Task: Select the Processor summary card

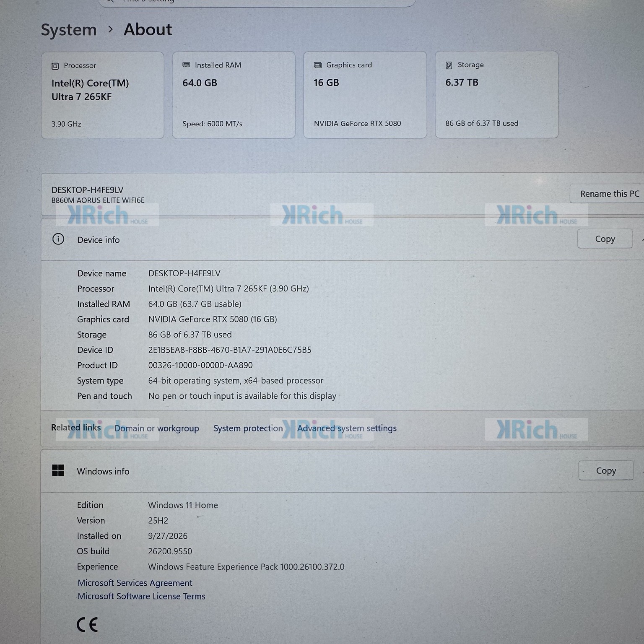Action: point(103,95)
